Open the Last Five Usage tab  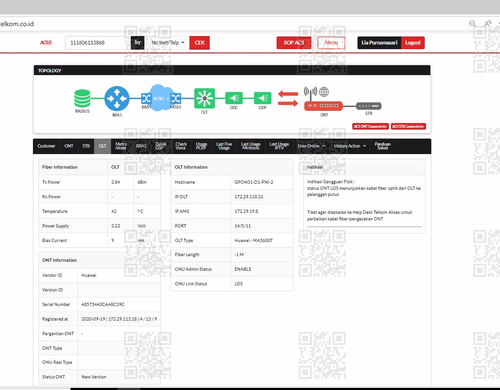coord(224,146)
